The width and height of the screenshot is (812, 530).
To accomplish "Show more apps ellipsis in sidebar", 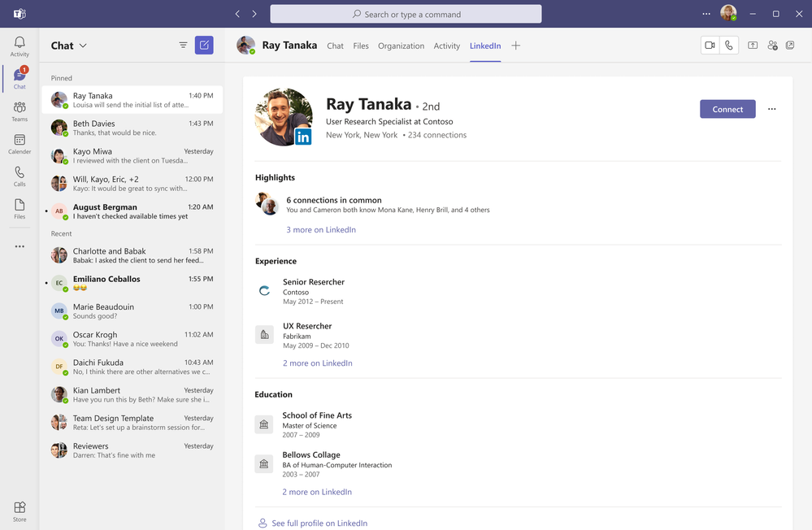I will 20,246.
